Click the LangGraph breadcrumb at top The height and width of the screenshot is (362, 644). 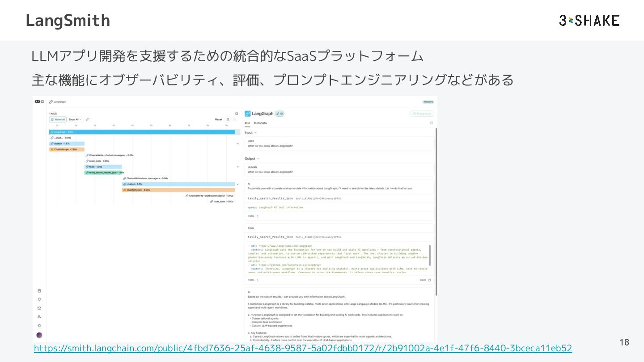[x=58, y=102]
